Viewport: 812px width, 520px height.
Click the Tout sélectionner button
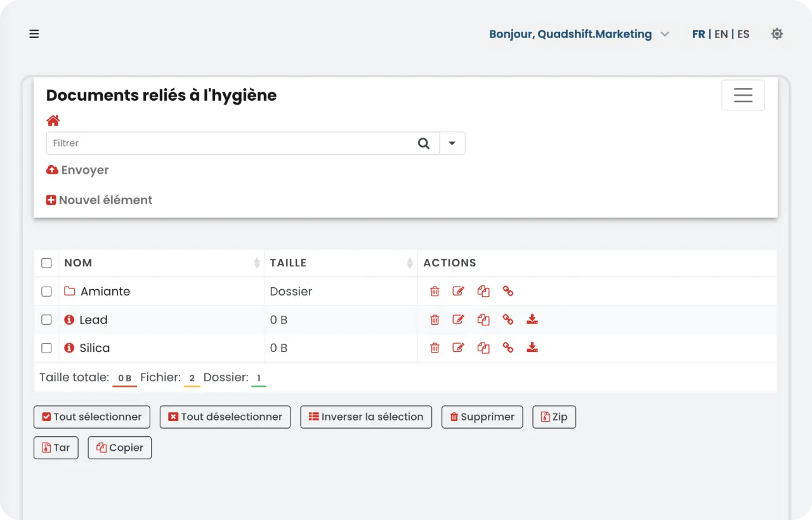pyautogui.click(x=92, y=417)
